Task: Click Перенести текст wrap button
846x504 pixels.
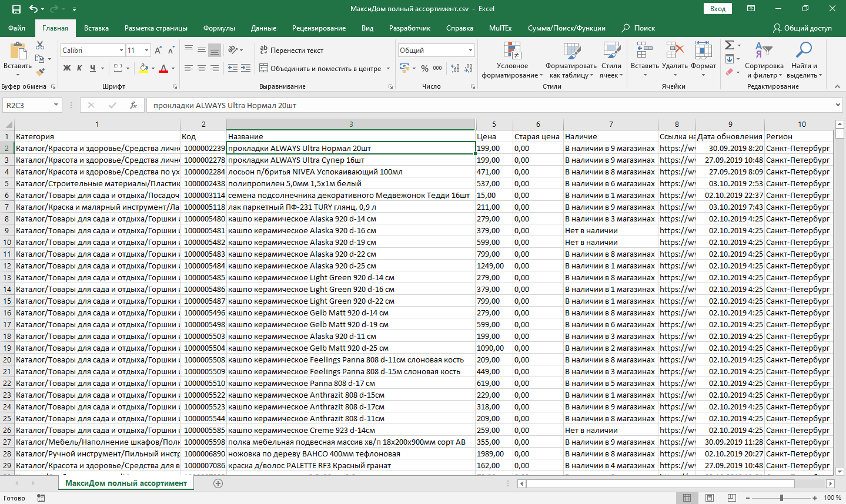Action: pyautogui.click(x=292, y=50)
